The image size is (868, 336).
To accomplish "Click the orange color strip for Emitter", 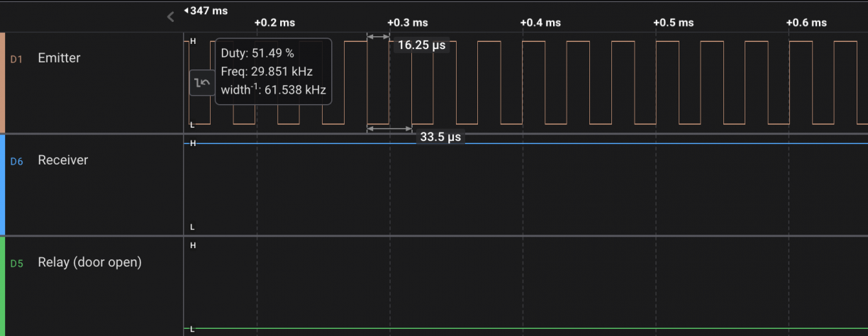I will coord(3,82).
